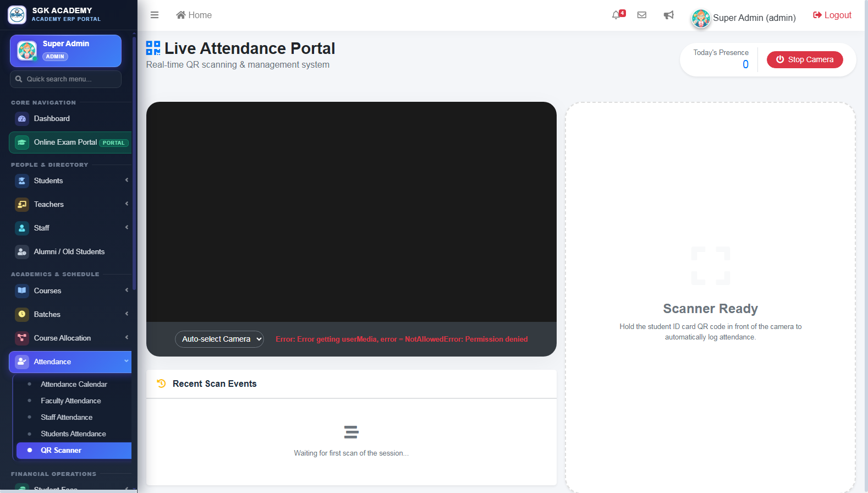The image size is (868, 493).
Task: Click the Batches clock icon
Action: (x=22, y=315)
